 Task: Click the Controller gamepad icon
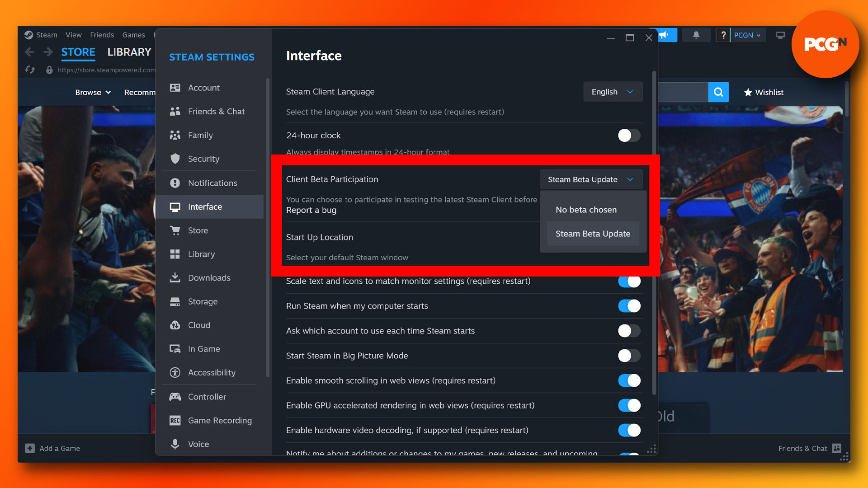(x=175, y=397)
